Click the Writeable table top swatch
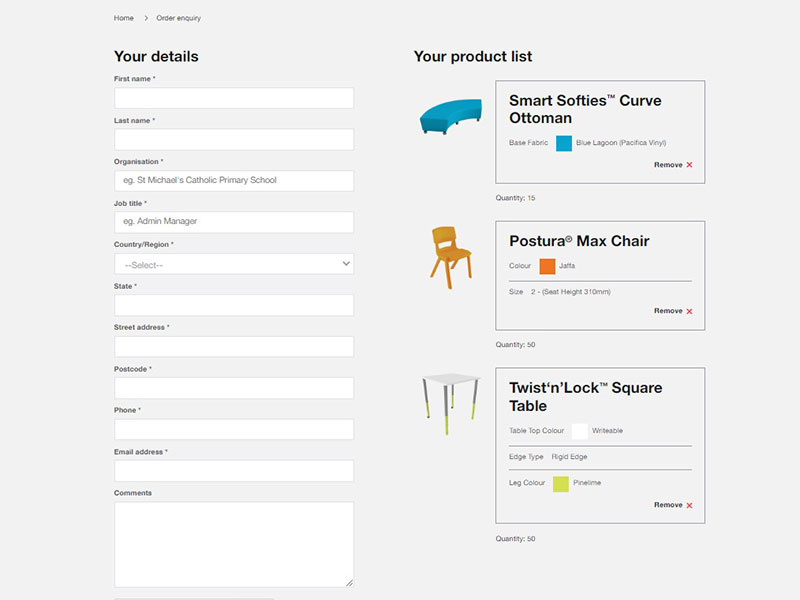800x600 pixels. pos(580,431)
